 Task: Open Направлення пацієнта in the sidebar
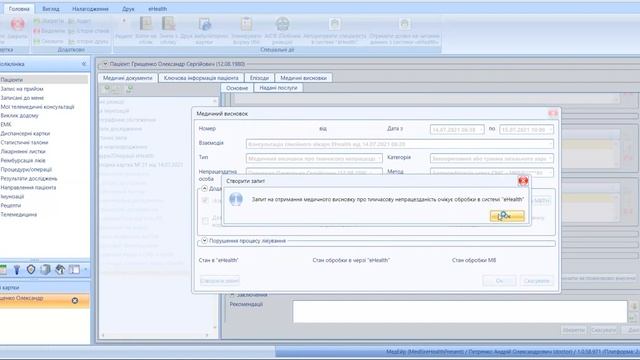pos(28,187)
